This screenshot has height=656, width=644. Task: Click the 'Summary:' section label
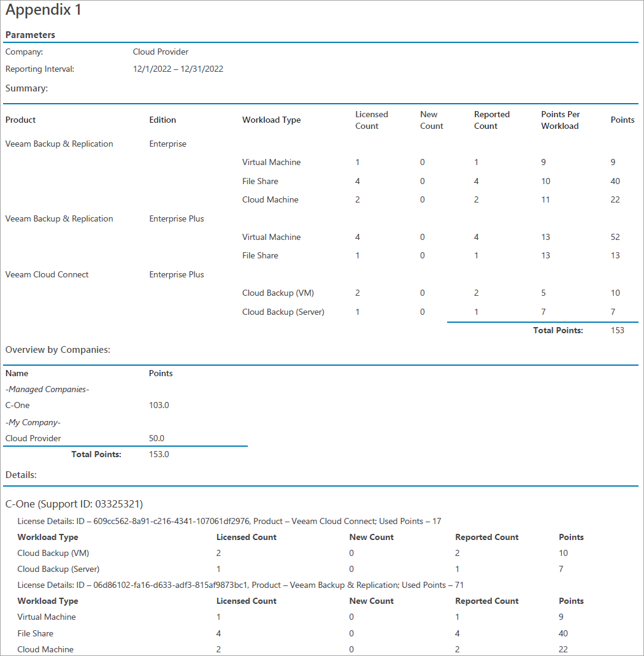coord(26,88)
